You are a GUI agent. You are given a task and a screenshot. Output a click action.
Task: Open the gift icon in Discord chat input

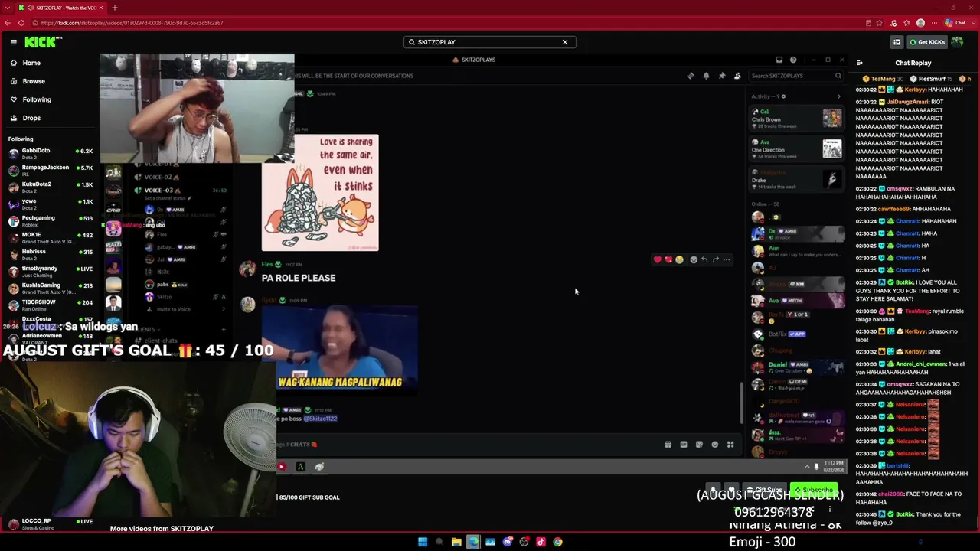(668, 445)
